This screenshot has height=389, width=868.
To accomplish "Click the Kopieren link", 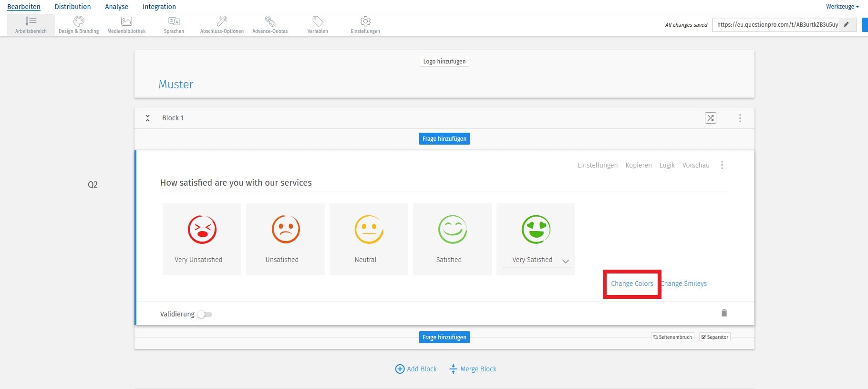I will tap(639, 165).
